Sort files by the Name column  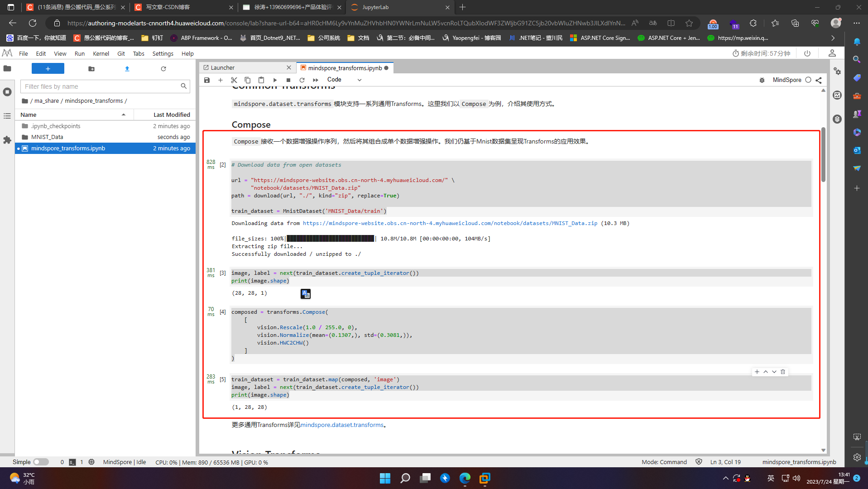point(75,115)
